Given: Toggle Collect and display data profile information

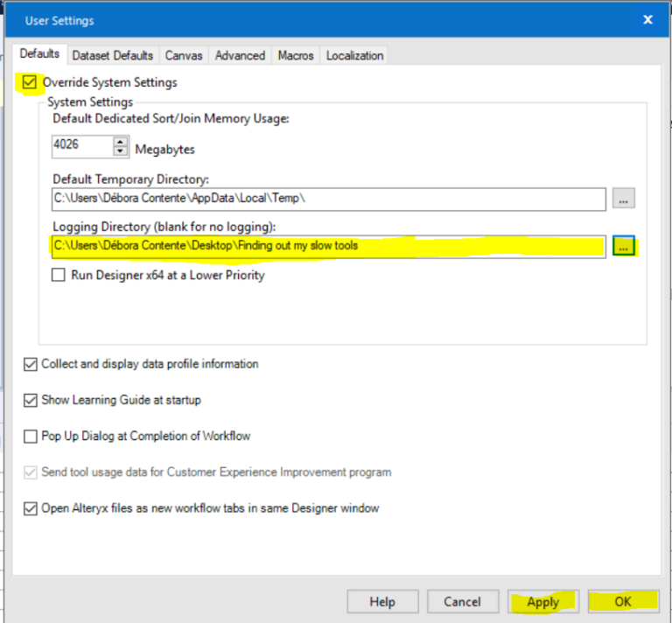Looking at the screenshot, I should point(31,364).
